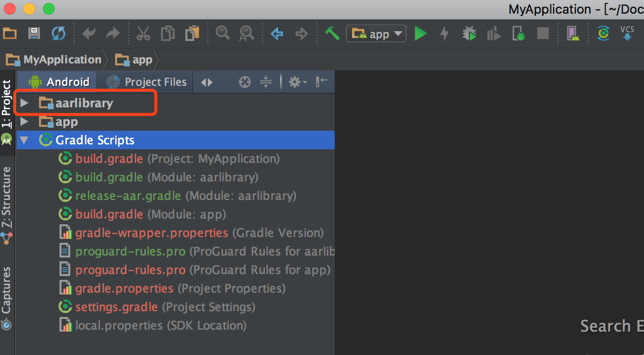The width and height of the screenshot is (644, 355).
Task: Select release-aar.gradle file
Action: [x=177, y=196]
